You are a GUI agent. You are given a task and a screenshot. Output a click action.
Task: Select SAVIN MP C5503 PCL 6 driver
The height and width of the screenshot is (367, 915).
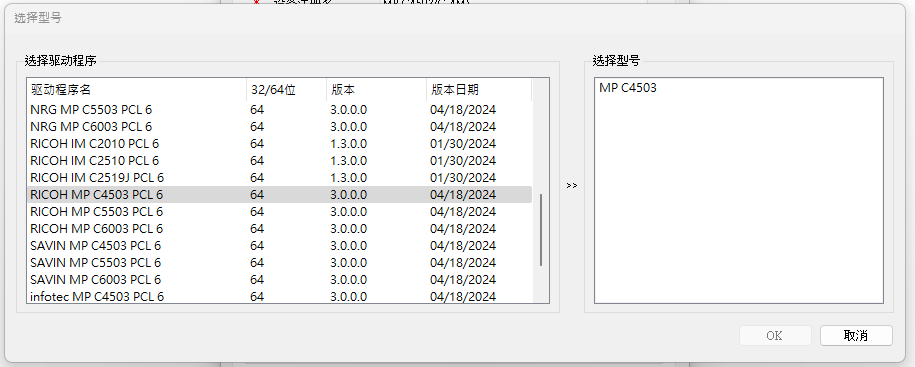279,263
